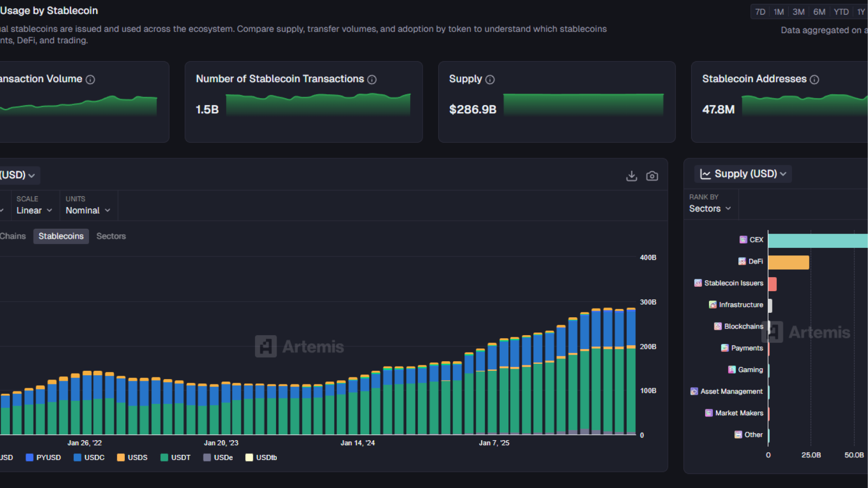Set time range to 7D

point(760,12)
